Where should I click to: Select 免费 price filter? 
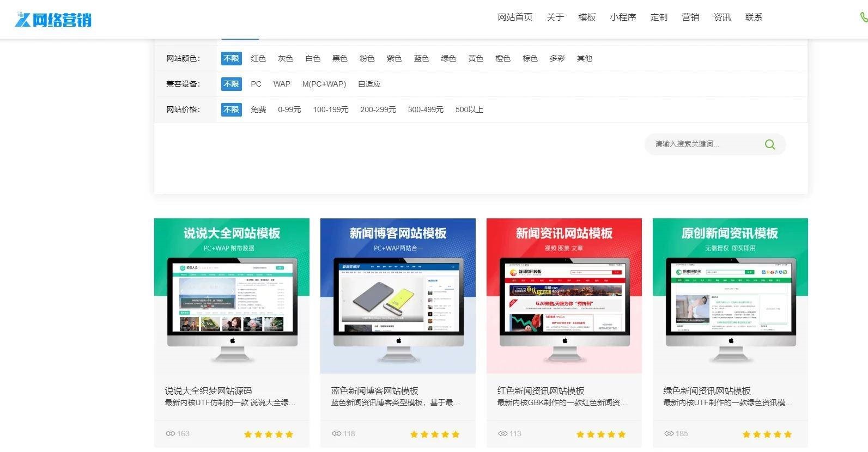coord(258,109)
